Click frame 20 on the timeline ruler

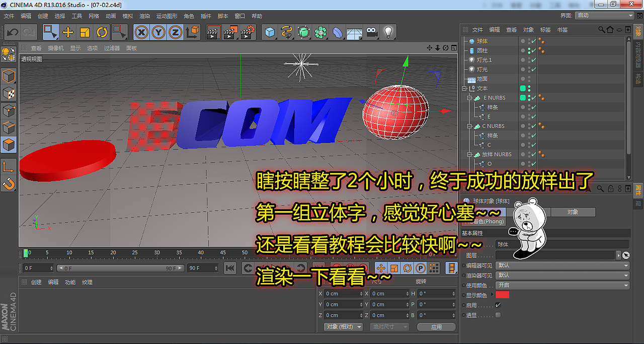(x=113, y=253)
